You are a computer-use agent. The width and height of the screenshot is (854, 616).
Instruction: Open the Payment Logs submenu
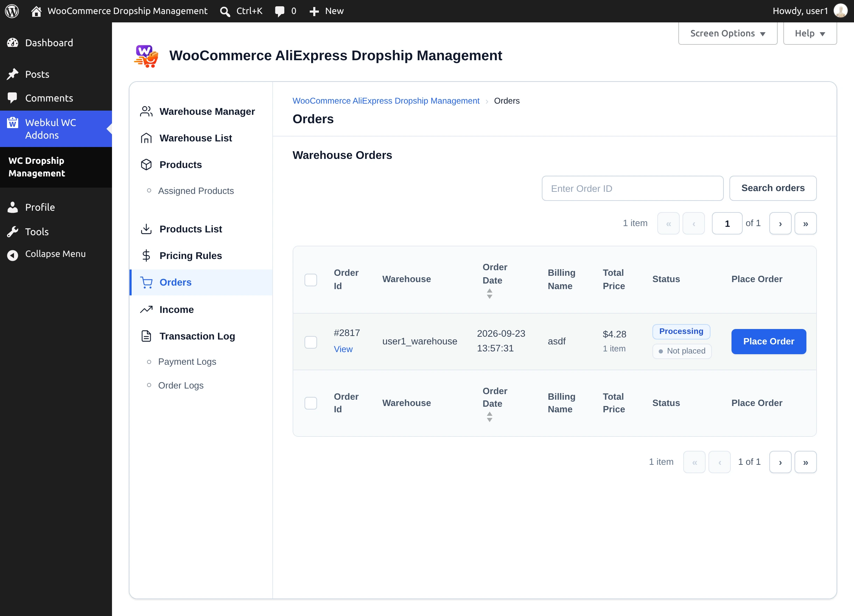coord(187,362)
